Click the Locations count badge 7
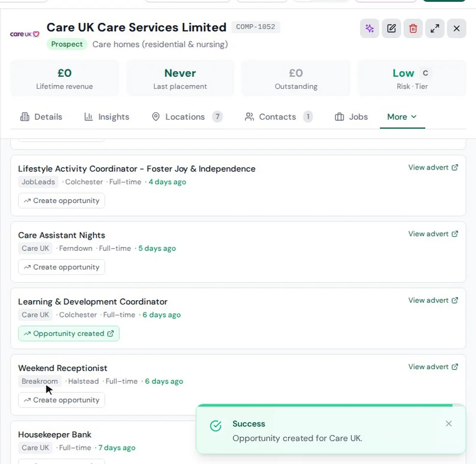 (x=217, y=117)
